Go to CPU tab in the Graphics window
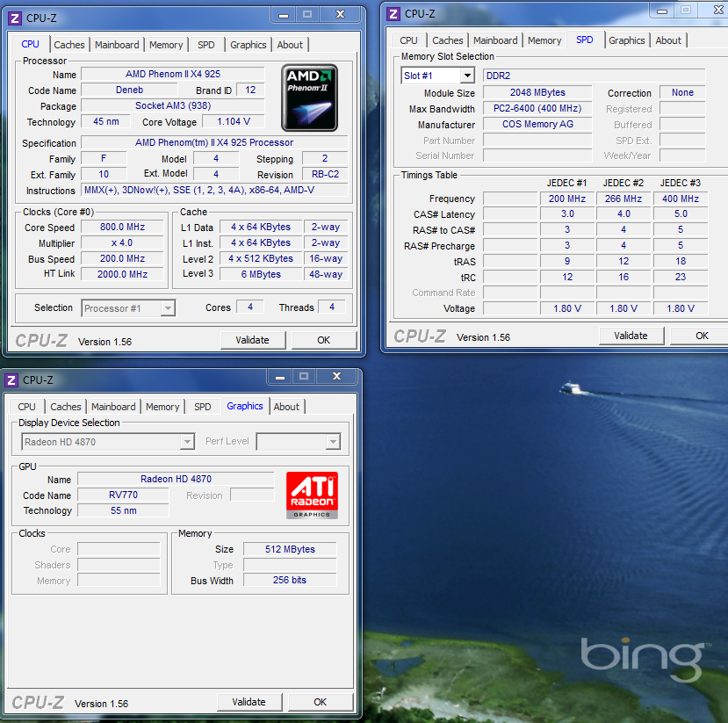 [x=26, y=407]
